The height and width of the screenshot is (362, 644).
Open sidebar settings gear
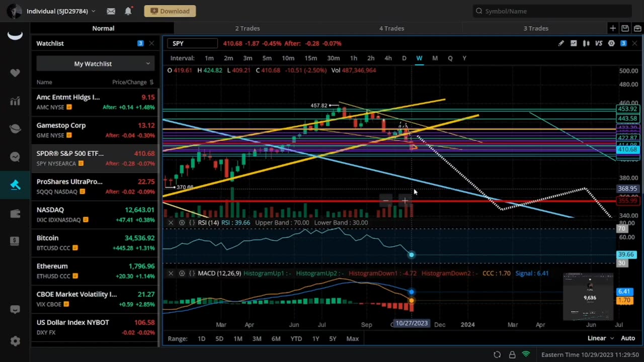coord(15,341)
